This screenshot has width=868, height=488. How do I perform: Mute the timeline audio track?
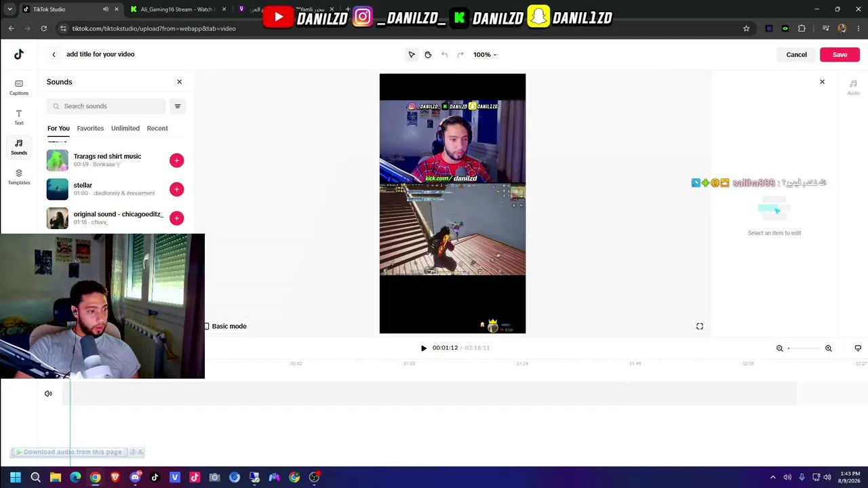coord(48,393)
